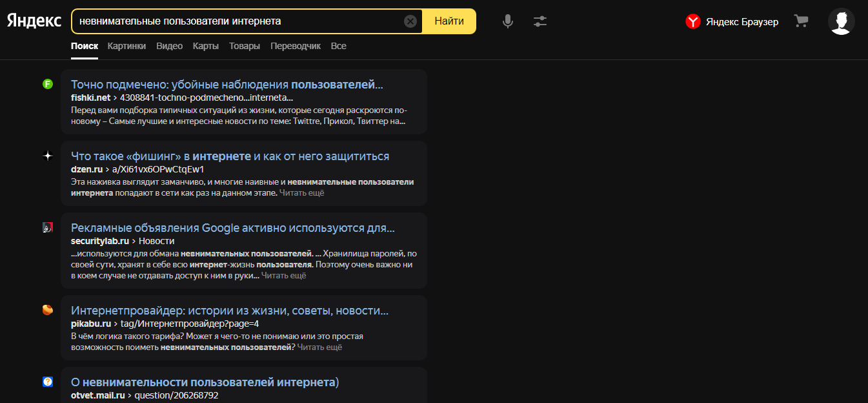Click the pikabu.ru domain link
868x403 pixels.
(91, 324)
